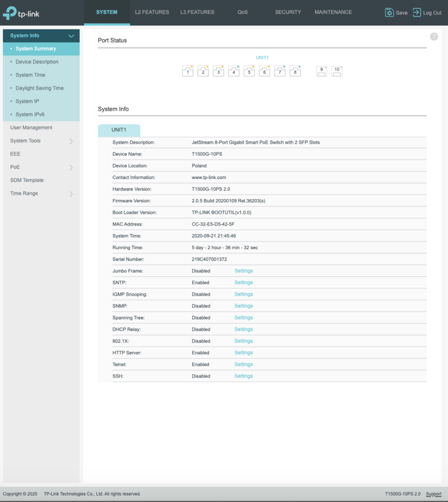This screenshot has width=448, height=502.
Task: Select Daylight Saving Time in sidebar
Action: pyautogui.click(x=40, y=88)
